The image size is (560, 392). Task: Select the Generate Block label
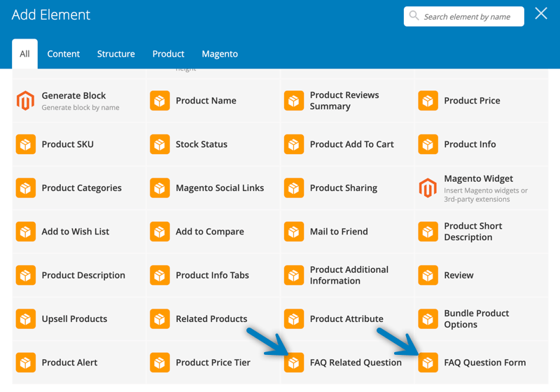click(x=74, y=96)
